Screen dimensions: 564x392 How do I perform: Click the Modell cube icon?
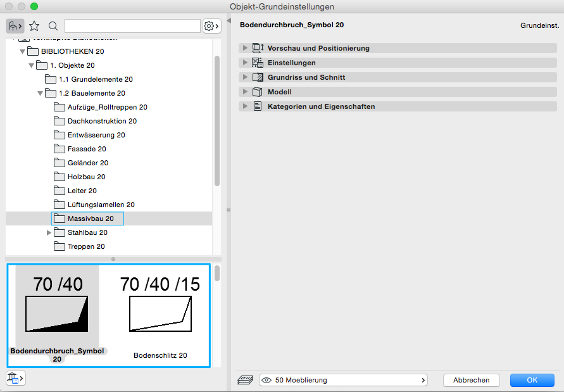258,92
